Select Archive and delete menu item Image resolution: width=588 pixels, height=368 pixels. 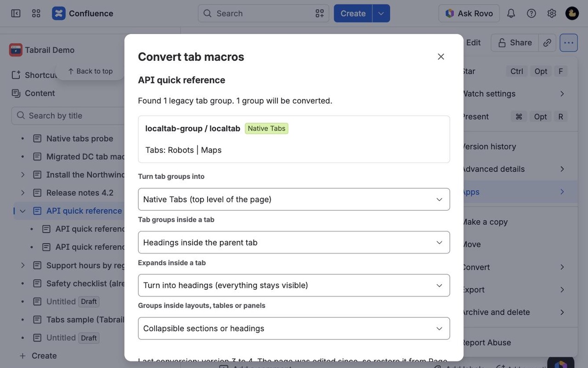(x=520, y=312)
